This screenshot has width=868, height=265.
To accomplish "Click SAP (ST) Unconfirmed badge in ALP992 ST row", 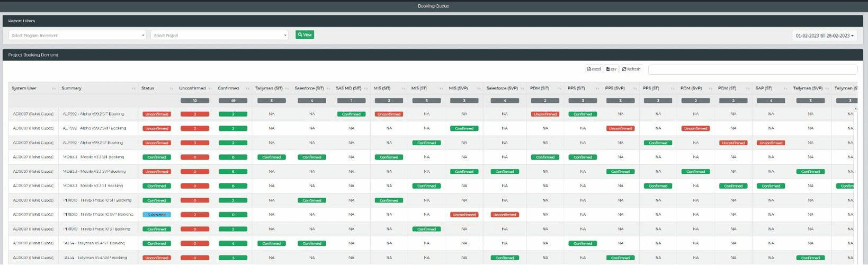I will [x=771, y=143].
